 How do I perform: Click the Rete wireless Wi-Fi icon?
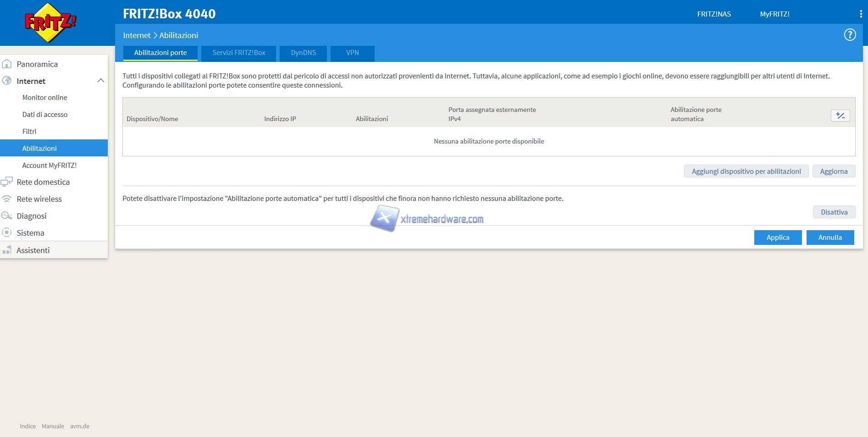click(7, 199)
